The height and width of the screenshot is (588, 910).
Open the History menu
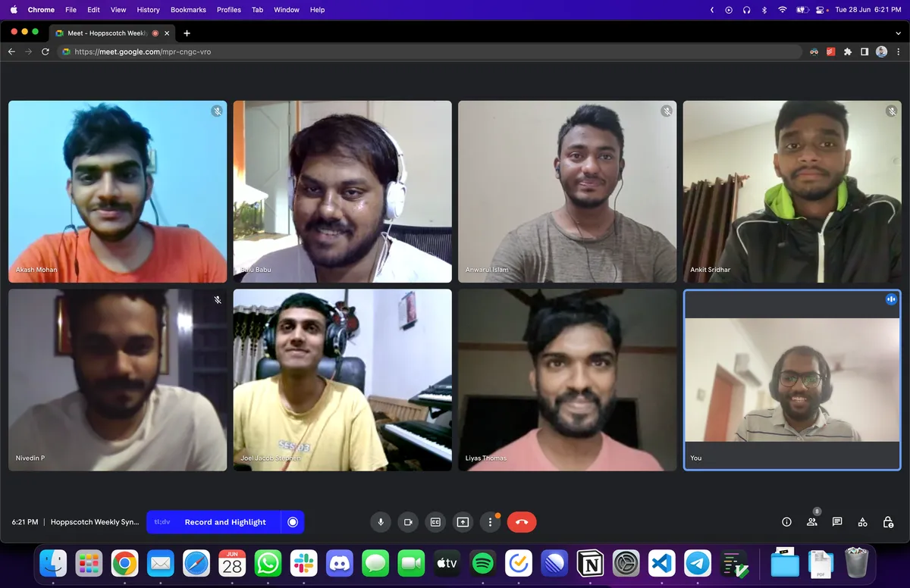point(148,10)
